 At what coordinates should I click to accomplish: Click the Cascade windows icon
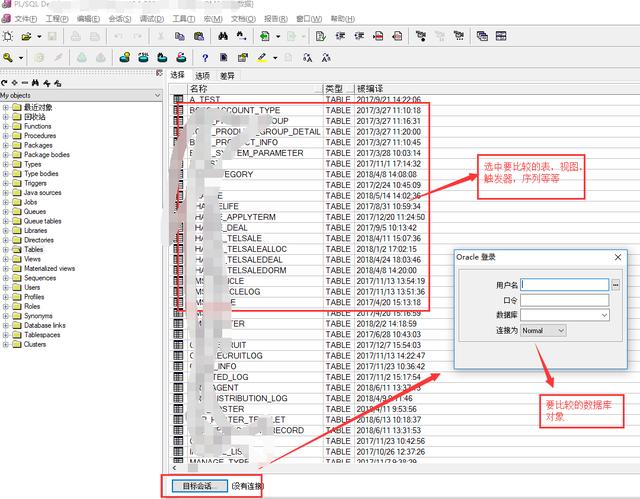pyautogui.click(x=482, y=36)
